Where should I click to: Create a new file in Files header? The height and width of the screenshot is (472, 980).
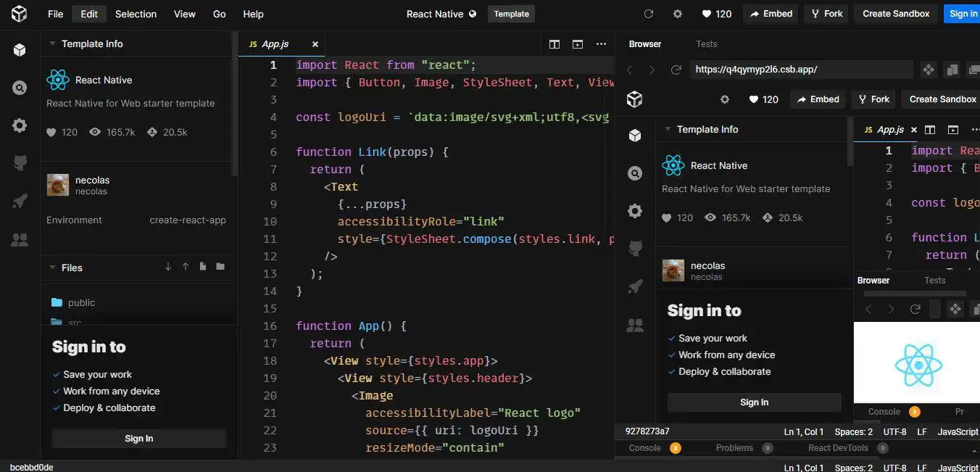(203, 267)
